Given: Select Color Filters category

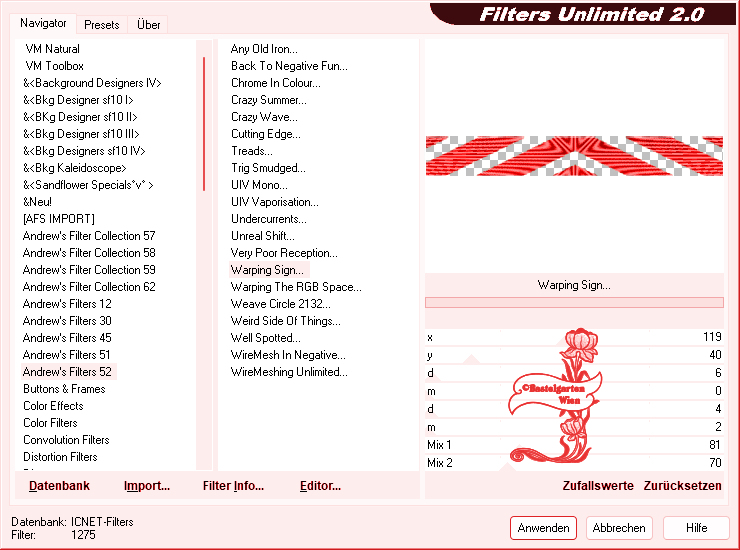Looking at the screenshot, I should [50, 423].
